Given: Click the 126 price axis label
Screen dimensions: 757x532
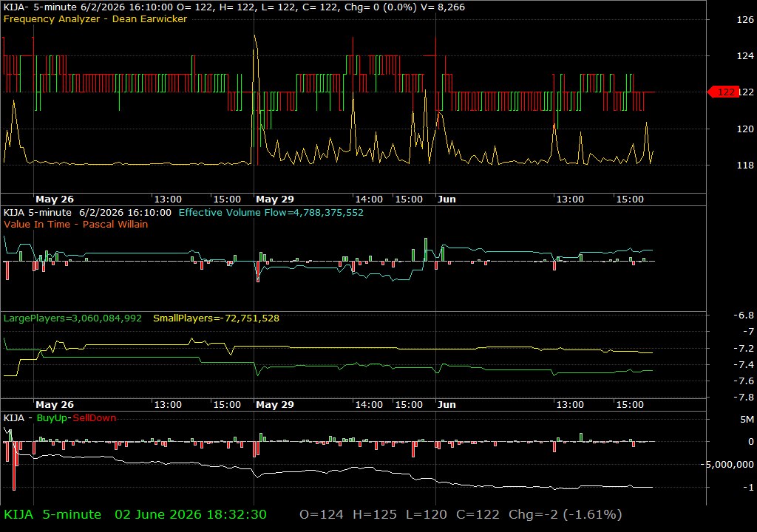Looking at the screenshot, I should click(x=745, y=19).
